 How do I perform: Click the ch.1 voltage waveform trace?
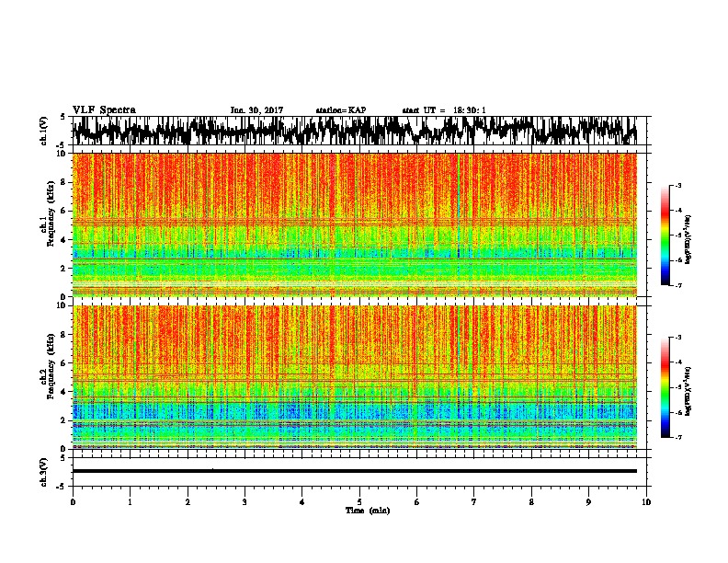click(x=355, y=131)
